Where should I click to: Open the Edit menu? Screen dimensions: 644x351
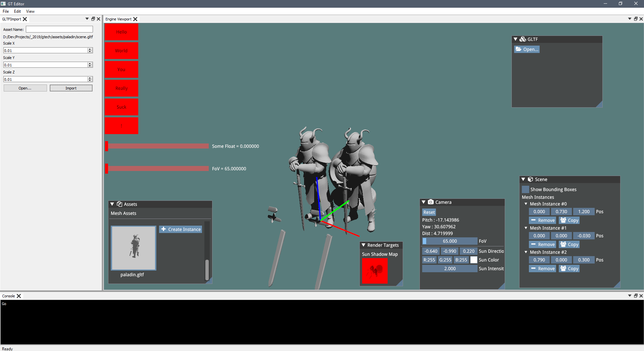coord(17,11)
